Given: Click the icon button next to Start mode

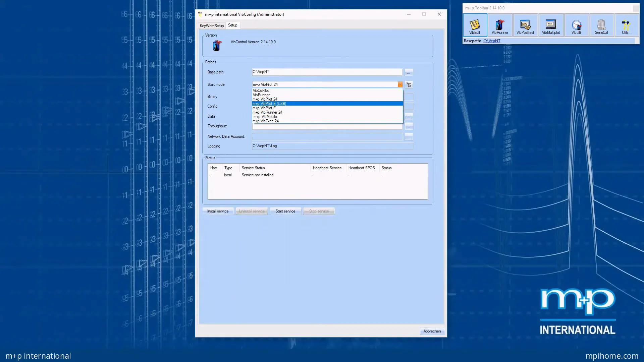Looking at the screenshot, I should pos(409,84).
